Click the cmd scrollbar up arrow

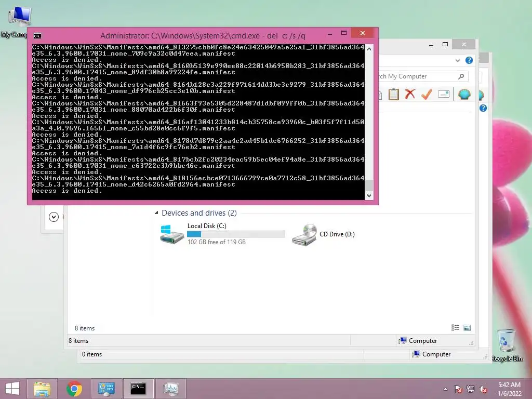tap(369, 49)
